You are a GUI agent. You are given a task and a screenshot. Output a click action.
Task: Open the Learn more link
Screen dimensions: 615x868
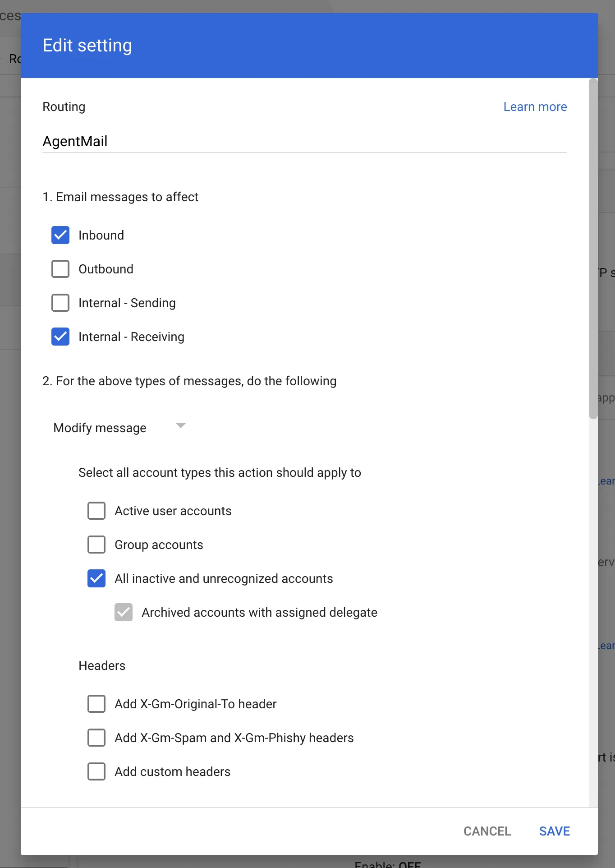pos(535,107)
